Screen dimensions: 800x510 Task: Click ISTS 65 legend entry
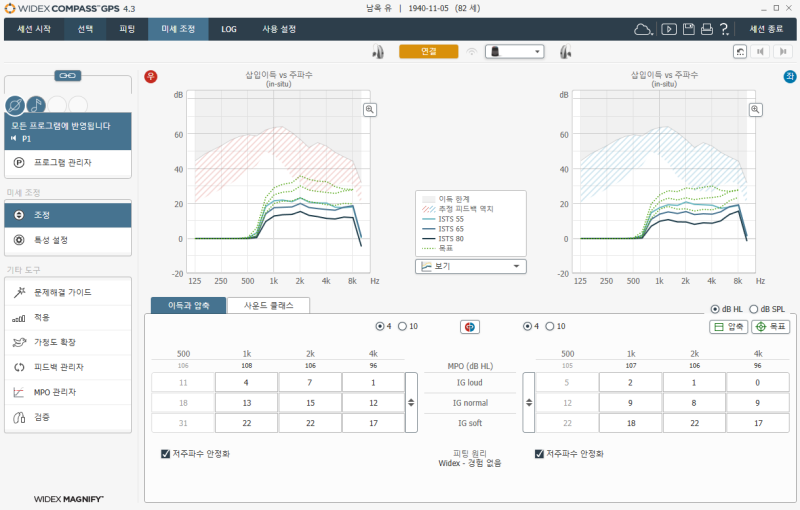[x=443, y=228]
